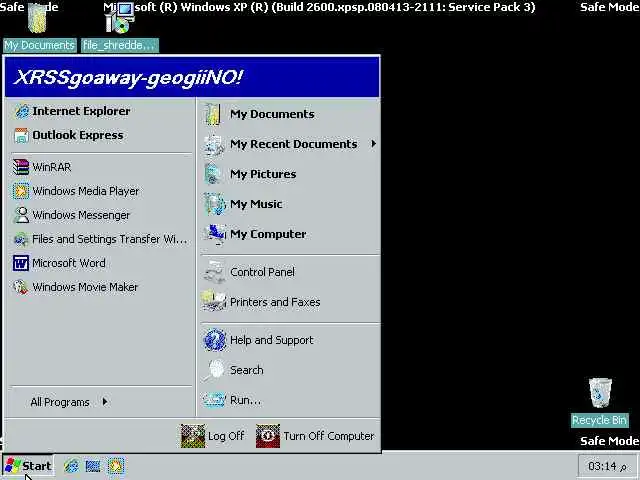Open Help and Support icon
Viewport: 640px width, 480px height.
(214, 340)
